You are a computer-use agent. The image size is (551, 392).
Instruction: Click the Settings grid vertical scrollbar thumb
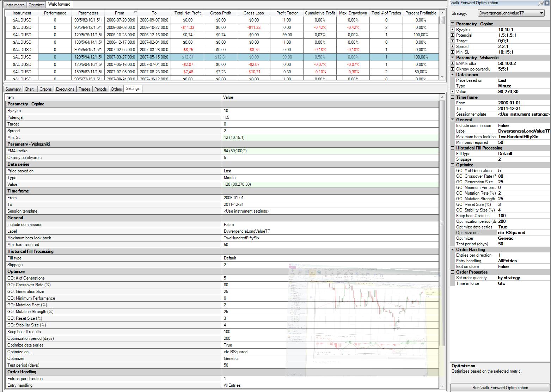442,223
